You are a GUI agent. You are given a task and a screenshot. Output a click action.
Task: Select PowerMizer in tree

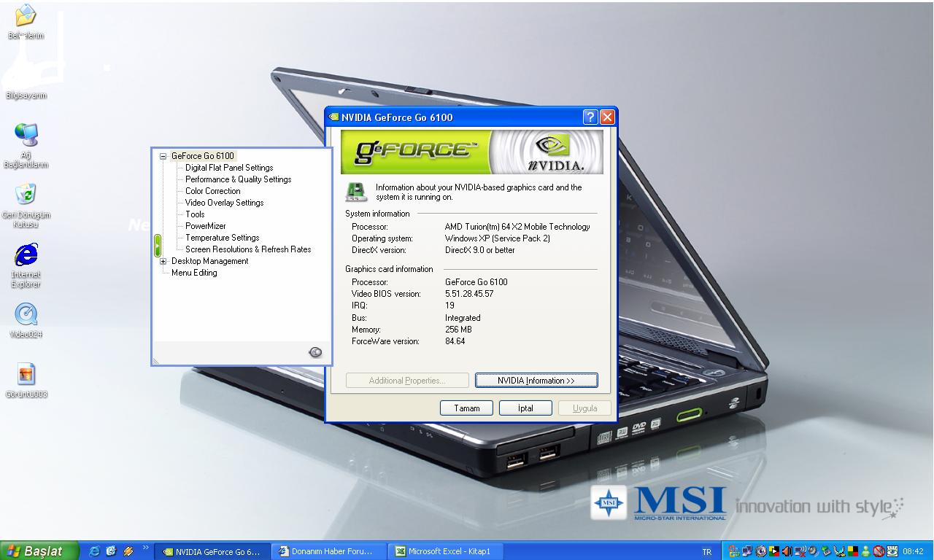coord(205,226)
